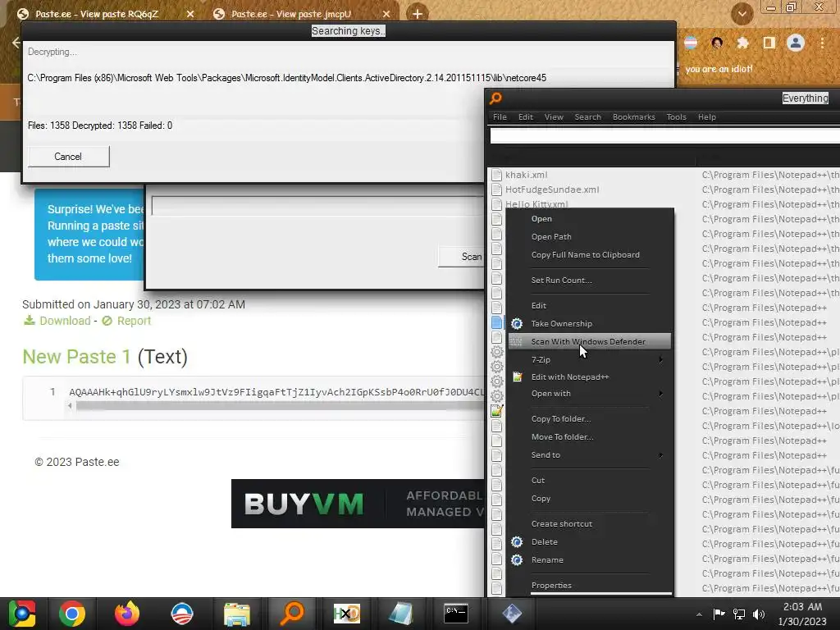Viewport: 840px width, 630px height.
Task: Choose Copy To folder
Action: [589, 419]
